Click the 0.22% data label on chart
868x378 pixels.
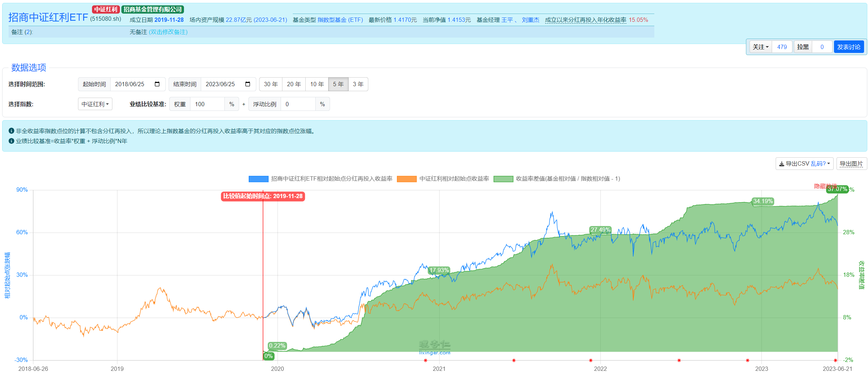(x=277, y=345)
